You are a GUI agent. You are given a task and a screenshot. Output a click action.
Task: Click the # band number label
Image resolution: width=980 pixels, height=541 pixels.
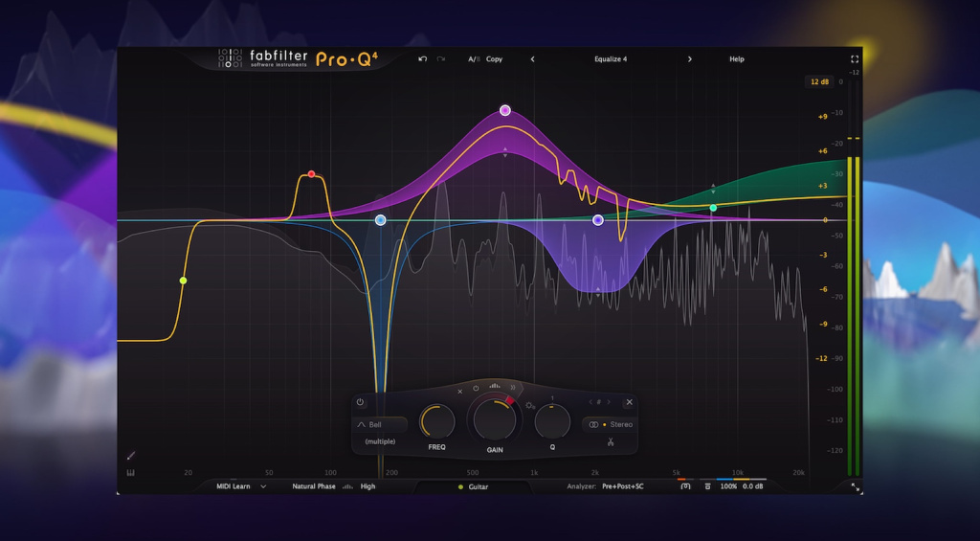(x=599, y=402)
